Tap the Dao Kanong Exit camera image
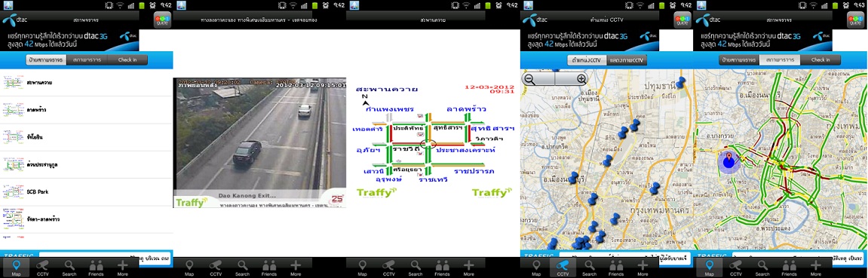This screenshot has width=868, height=278. 259,142
